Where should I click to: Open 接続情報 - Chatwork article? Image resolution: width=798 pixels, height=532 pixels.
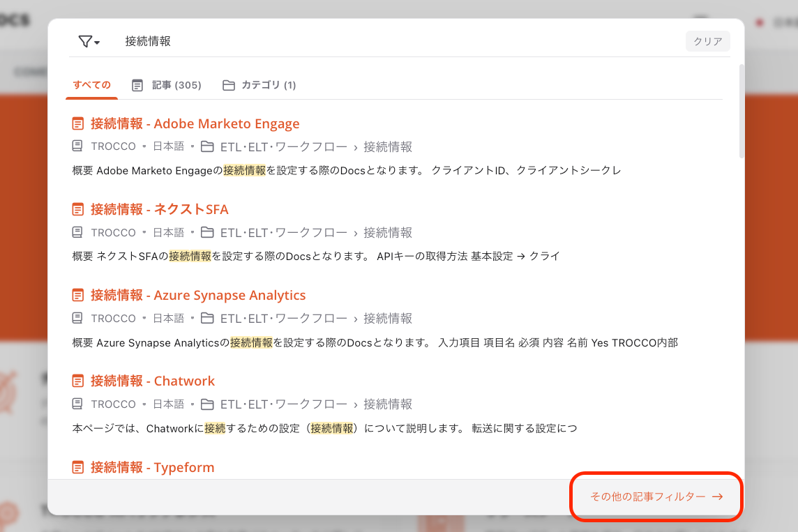(153, 381)
